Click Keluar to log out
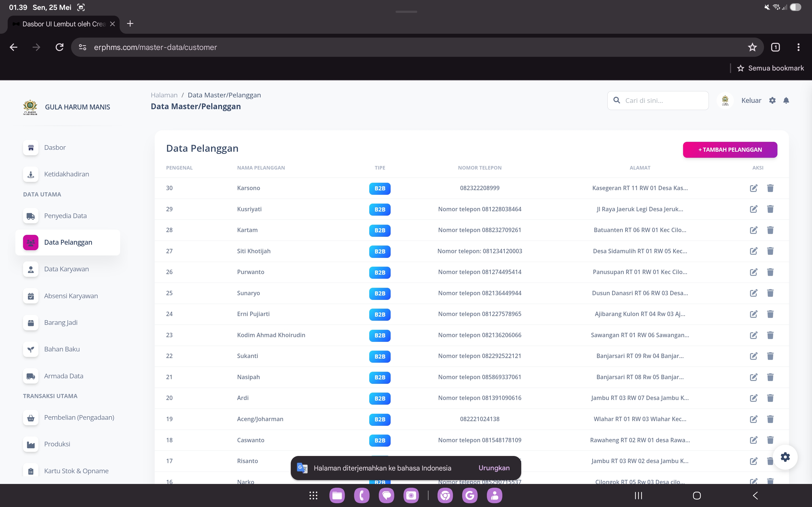Viewport: 812px width, 507px height. 751,100
